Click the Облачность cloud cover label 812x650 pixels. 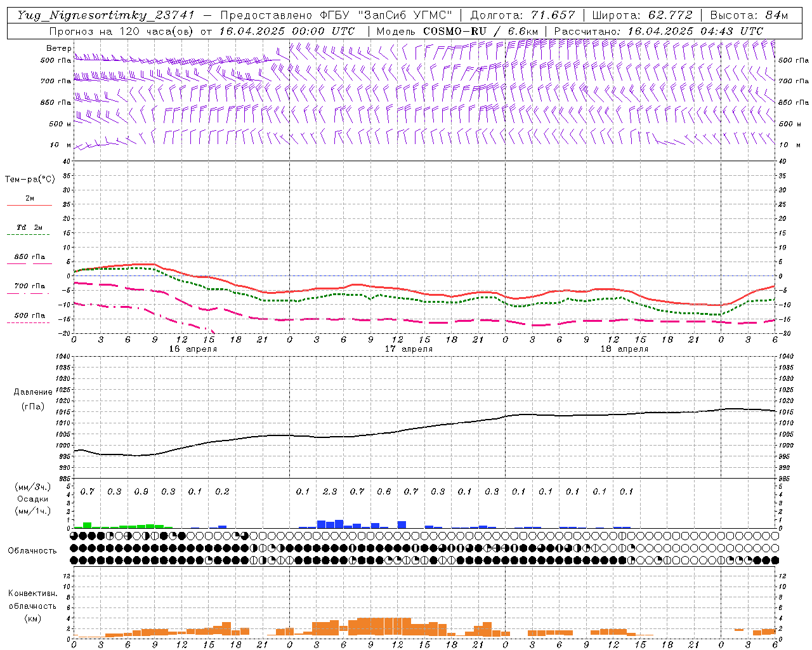tap(32, 550)
